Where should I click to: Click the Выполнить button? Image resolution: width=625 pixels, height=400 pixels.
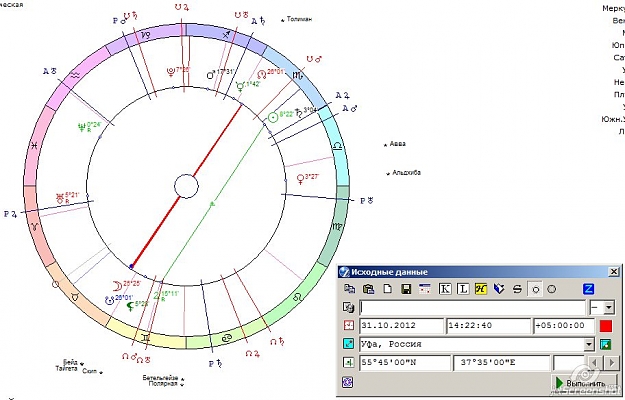click(x=584, y=383)
